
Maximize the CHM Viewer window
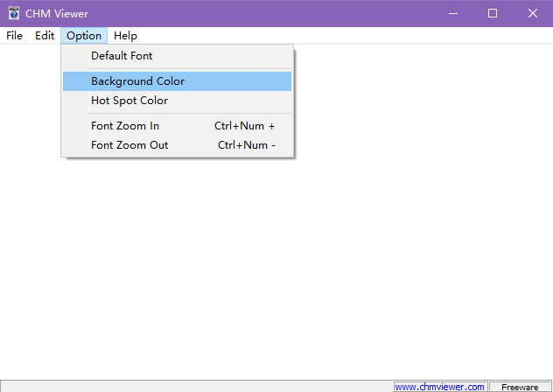pyautogui.click(x=493, y=13)
